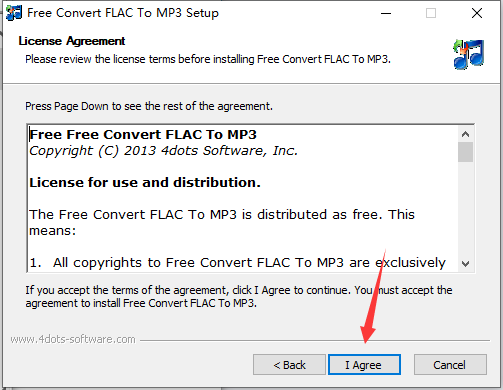Click the disabled maximize box in the title bar
This screenshot has height=390, width=503.
pyautogui.click(x=431, y=13)
